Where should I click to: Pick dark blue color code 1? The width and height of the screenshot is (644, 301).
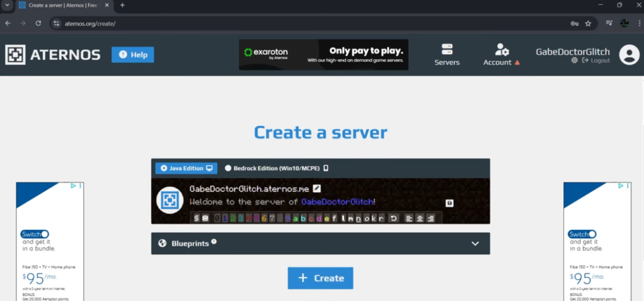[225, 219]
